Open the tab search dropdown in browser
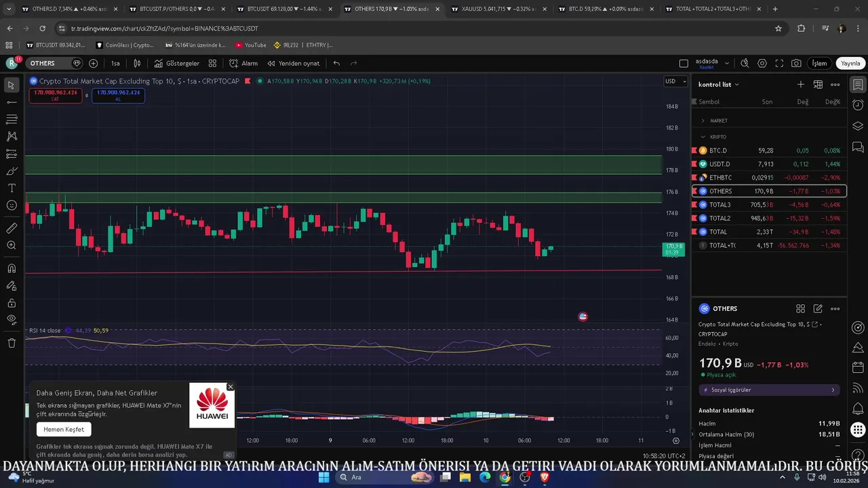This screenshot has height=488, width=868. (x=9, y=9)
